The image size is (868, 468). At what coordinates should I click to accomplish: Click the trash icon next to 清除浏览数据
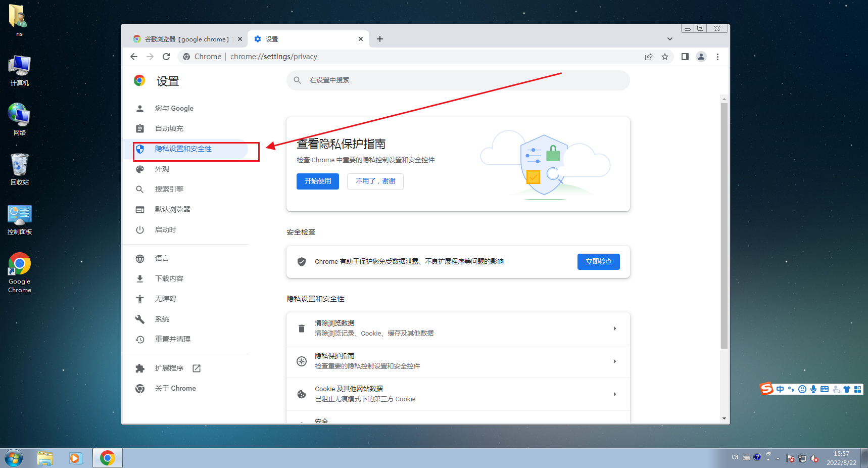pyautogui.click(x=302, y=328)
